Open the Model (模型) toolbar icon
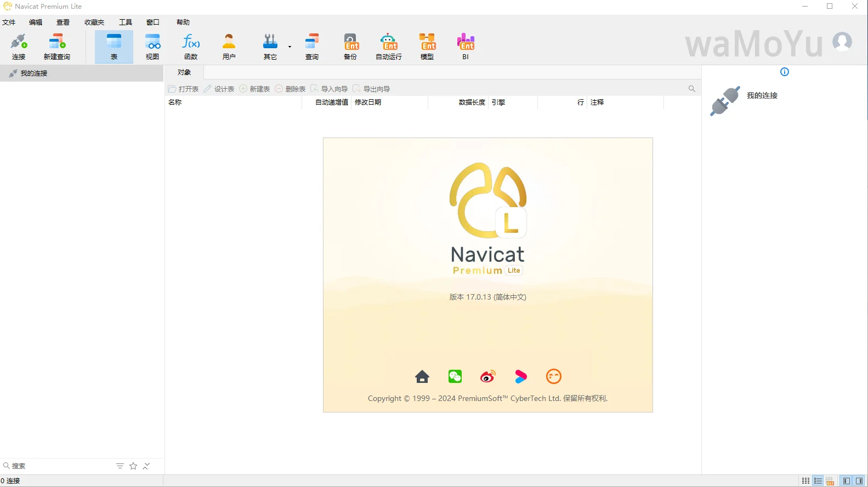 pyautogui.click(x=427, y=47)
